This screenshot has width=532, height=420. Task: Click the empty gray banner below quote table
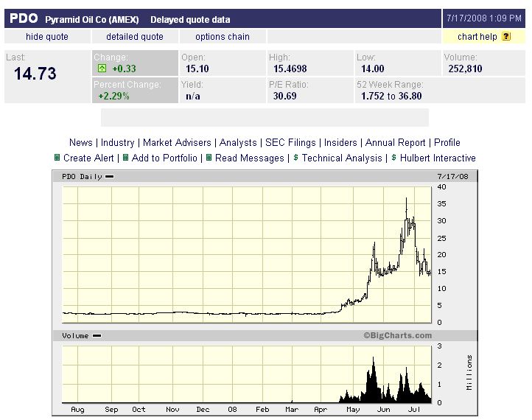(265, 117)
